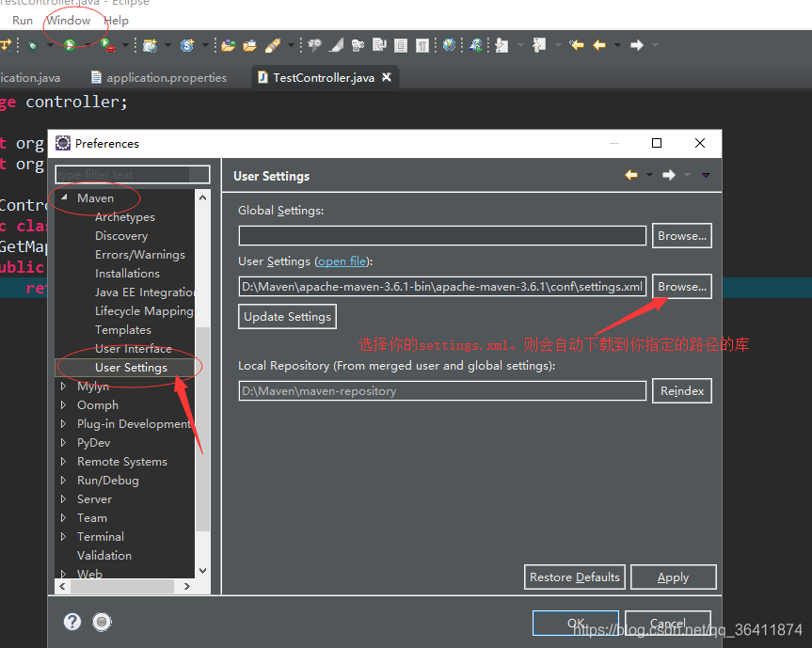Click the Open Web Browser globe icon
The image size is (812, 648).
click(449, 45)
